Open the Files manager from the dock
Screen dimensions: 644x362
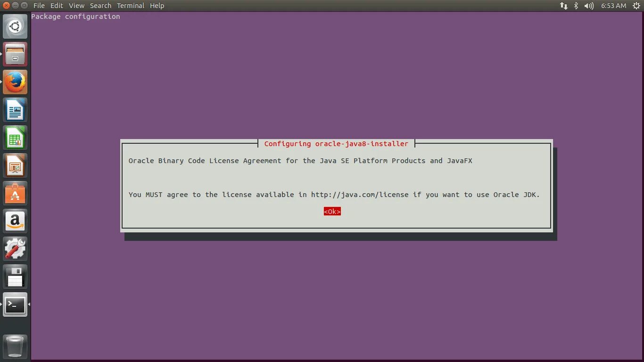click(15, 54)
